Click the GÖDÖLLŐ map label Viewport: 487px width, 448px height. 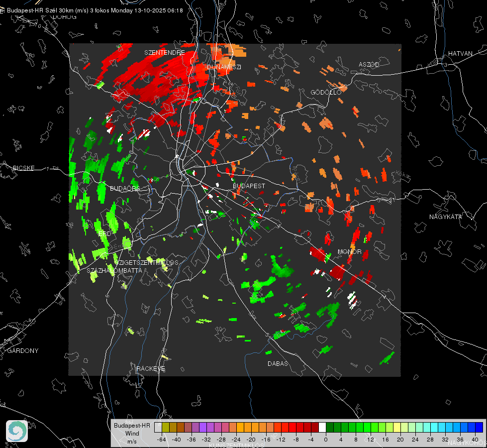point(326,92)
